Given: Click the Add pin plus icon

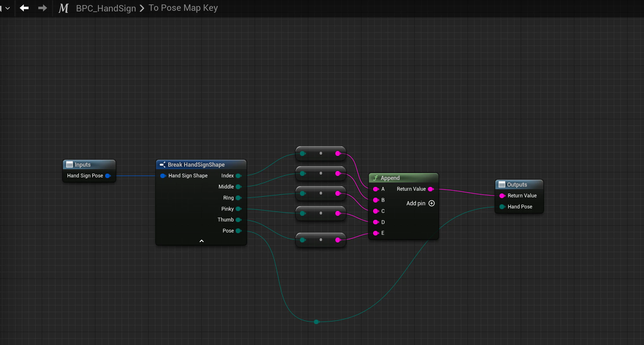Looking at the screenshot, I should 431,203.
